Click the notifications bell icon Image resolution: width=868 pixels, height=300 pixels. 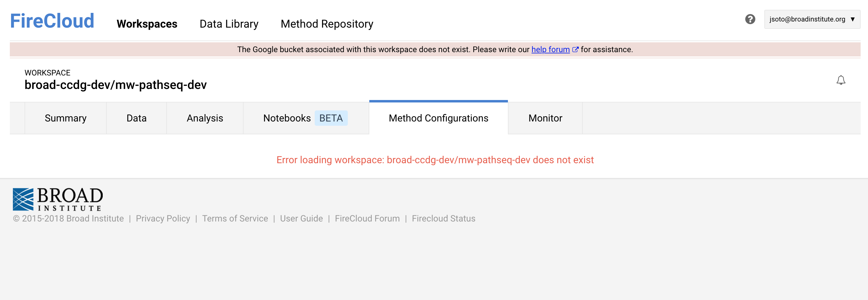coord(841,80)
